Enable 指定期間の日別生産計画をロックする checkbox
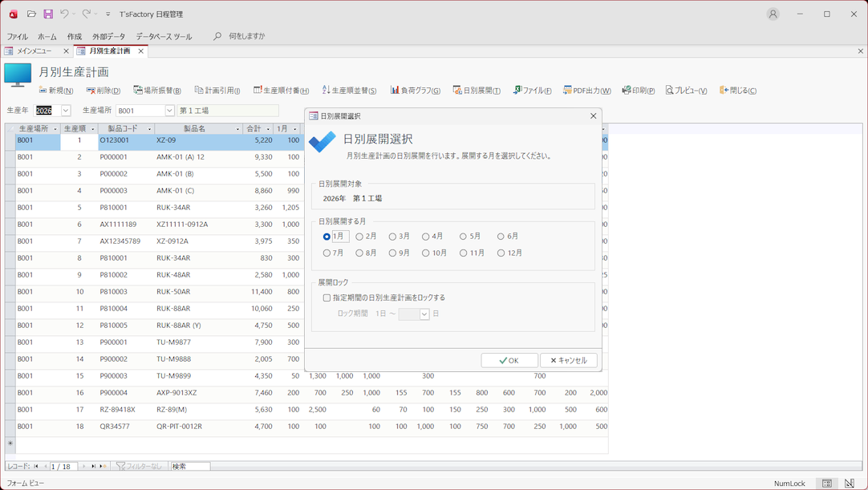 click(327, 298)
